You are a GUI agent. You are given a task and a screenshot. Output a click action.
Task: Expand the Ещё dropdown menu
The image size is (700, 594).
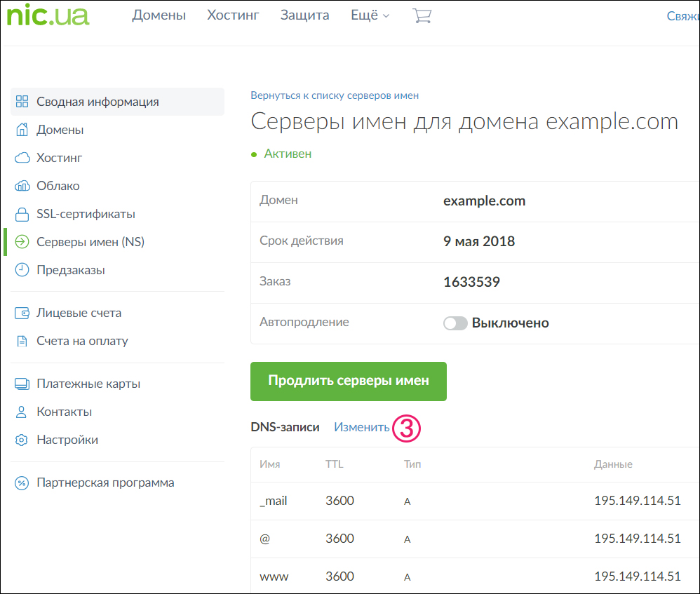coord(370,15)
